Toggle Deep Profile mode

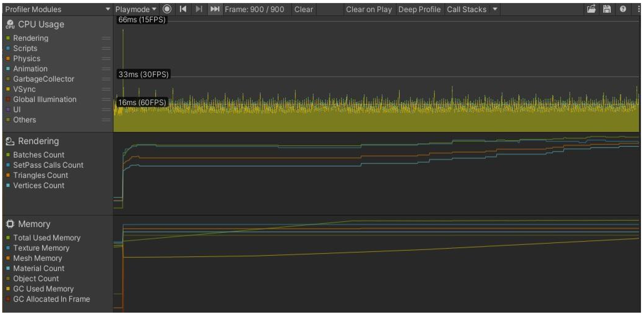click(x=419, y=9)
